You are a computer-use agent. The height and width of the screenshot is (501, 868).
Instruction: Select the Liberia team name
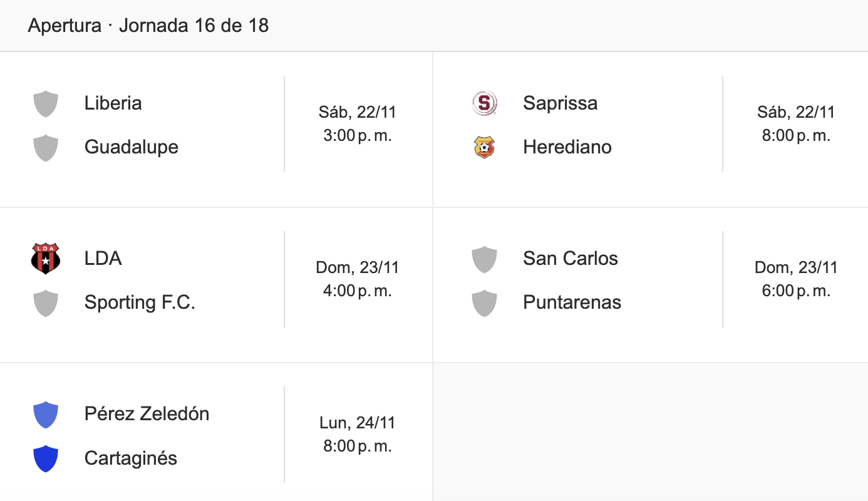coord(113,103)
